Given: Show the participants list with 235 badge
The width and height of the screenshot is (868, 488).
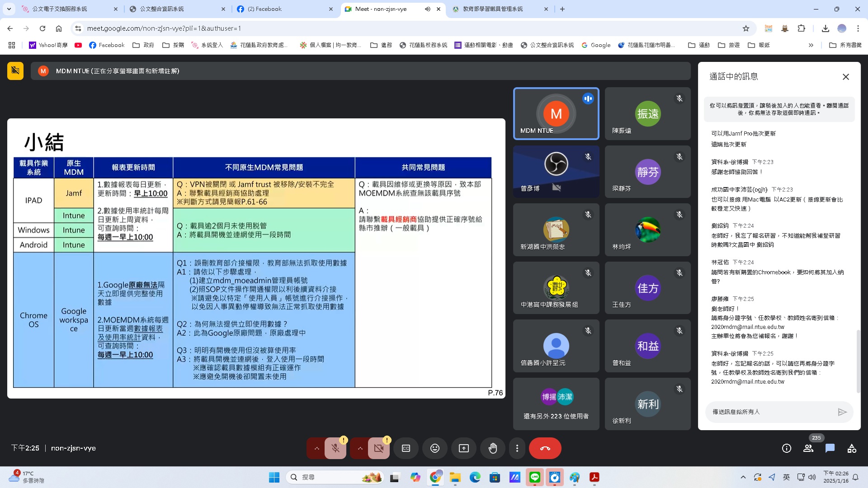Looking at the screenshot, I should [x=808, y=448].
